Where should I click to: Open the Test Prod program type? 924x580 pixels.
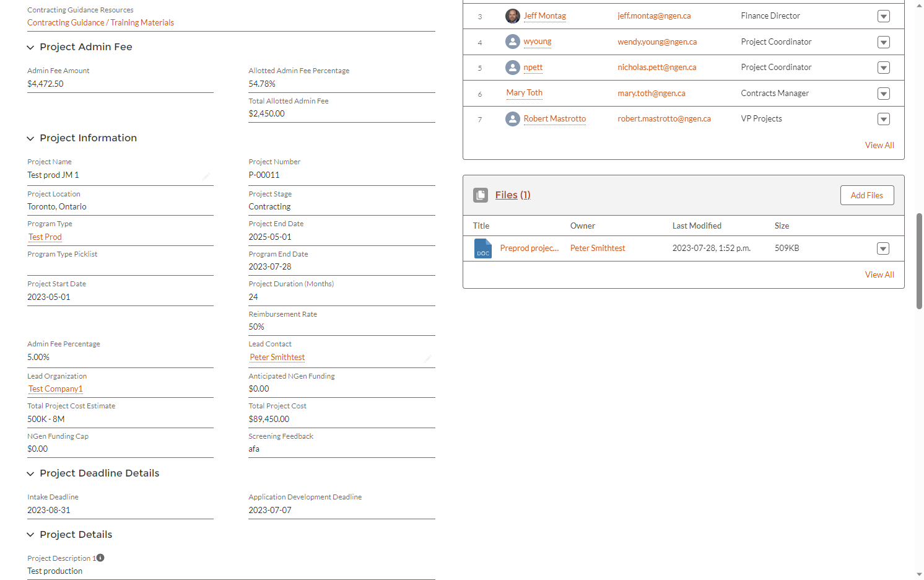[45, 237]
